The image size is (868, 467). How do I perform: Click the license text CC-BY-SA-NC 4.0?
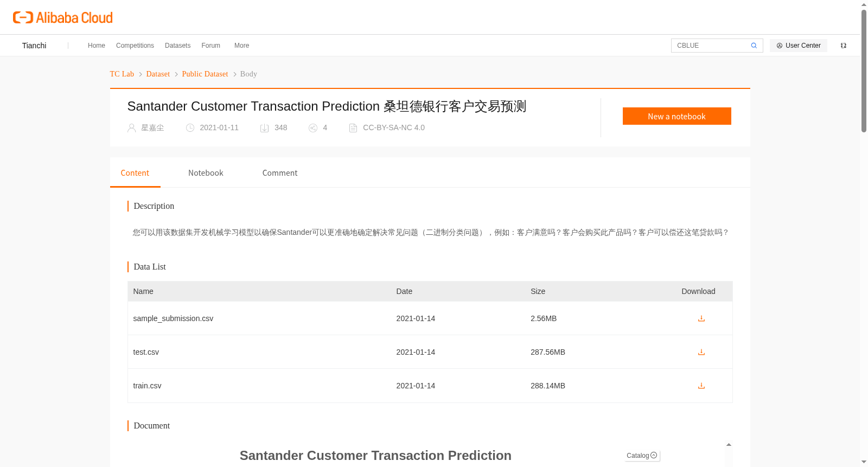[394, 128]
